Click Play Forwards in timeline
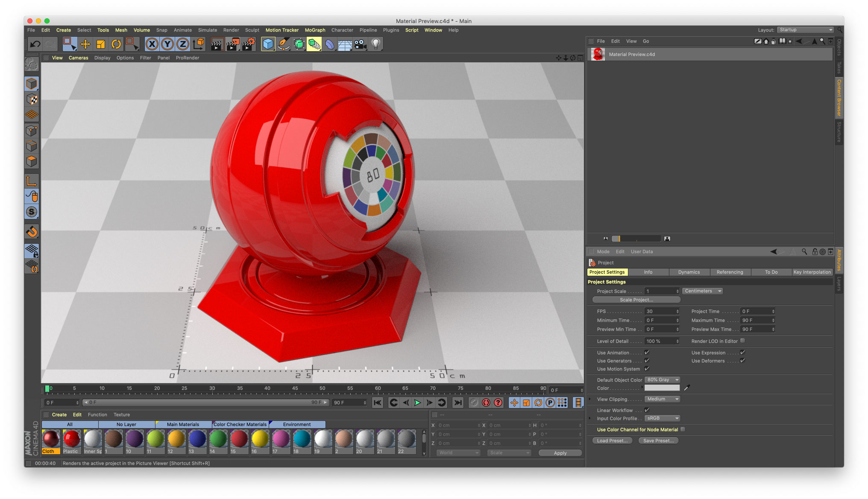 [417, 403]
